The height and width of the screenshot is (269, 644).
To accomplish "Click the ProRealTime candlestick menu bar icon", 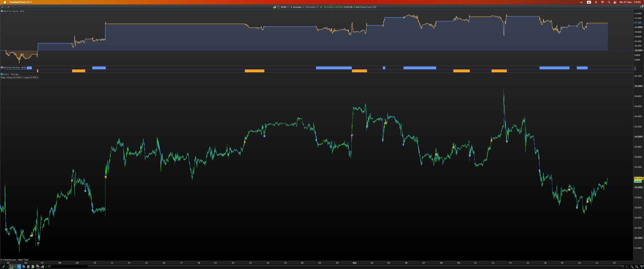I will coord(581,2).
